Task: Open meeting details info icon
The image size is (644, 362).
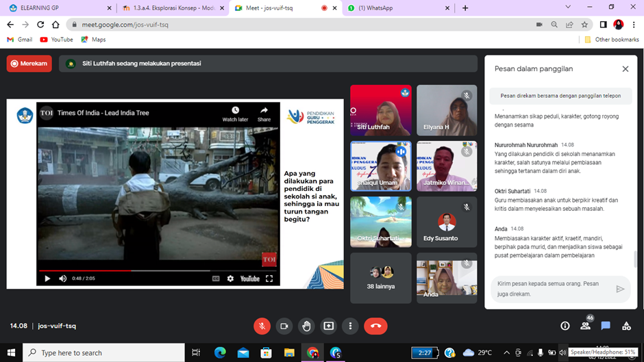Action: point(565,326)
